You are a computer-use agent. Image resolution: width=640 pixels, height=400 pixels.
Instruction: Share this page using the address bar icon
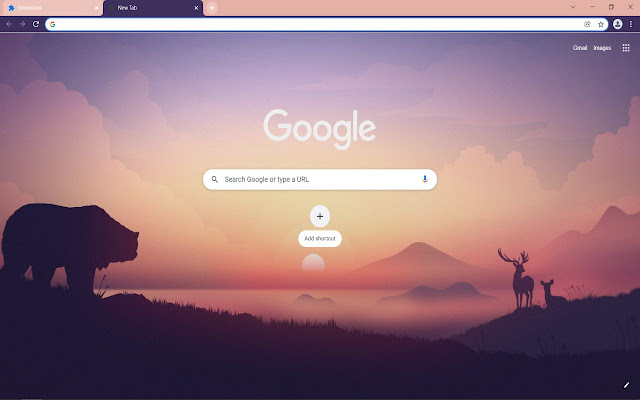587,24
